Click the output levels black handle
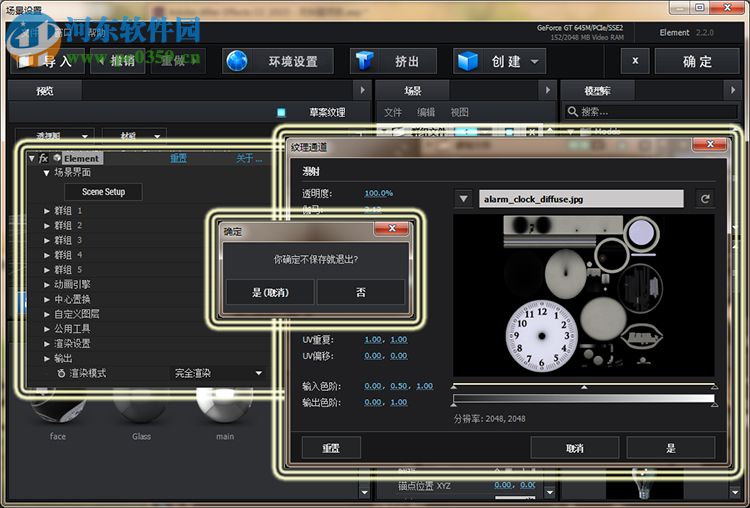 [x=454, y=405]
